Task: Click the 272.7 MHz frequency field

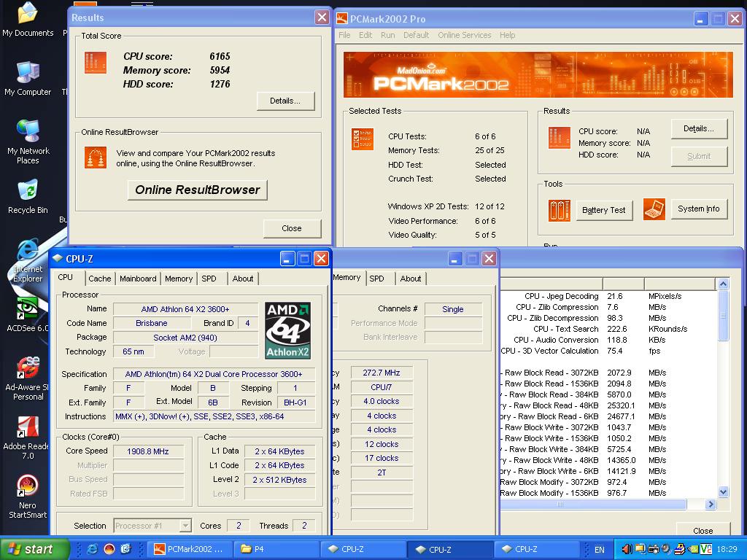Action: 382,373
